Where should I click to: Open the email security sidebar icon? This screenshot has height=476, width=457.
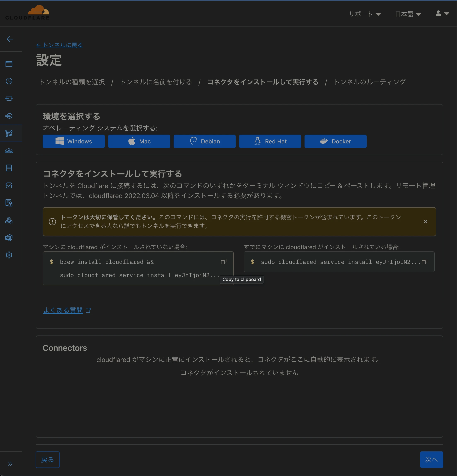click(9, 238)
